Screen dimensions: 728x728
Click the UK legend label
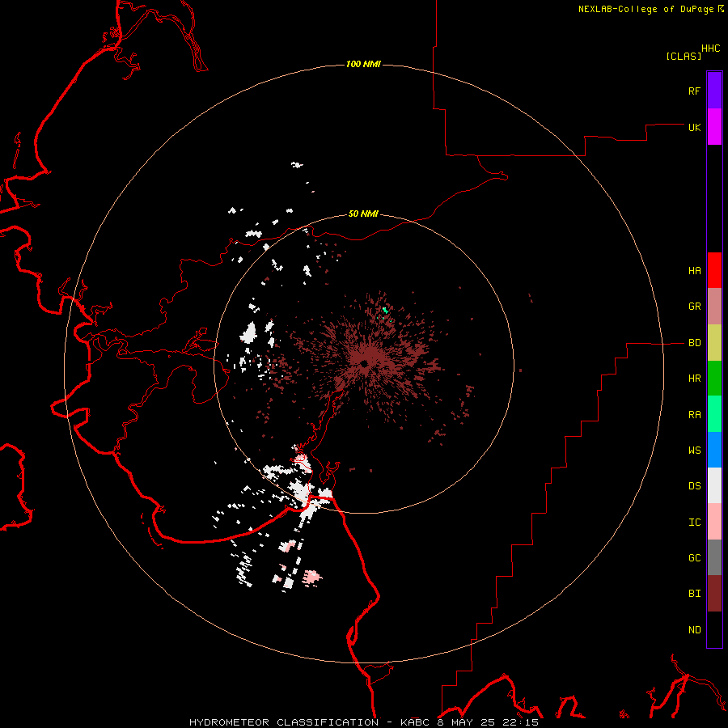[694, 127]
